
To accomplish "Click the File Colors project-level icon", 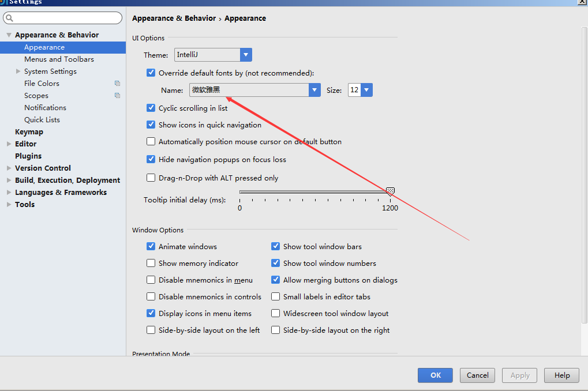I will [118, 84].
